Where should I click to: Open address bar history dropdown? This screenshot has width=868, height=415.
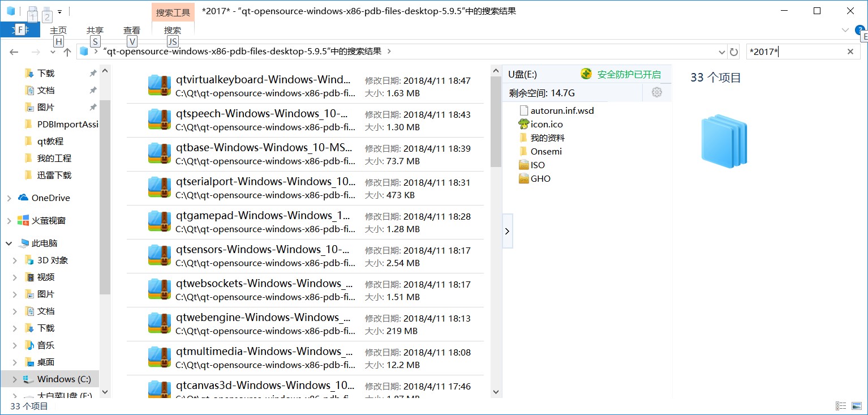(x=721, y=52)
